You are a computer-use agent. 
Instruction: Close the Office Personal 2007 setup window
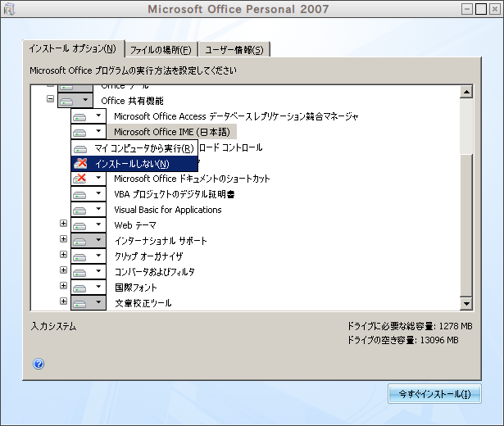click(x=495, y=9)
